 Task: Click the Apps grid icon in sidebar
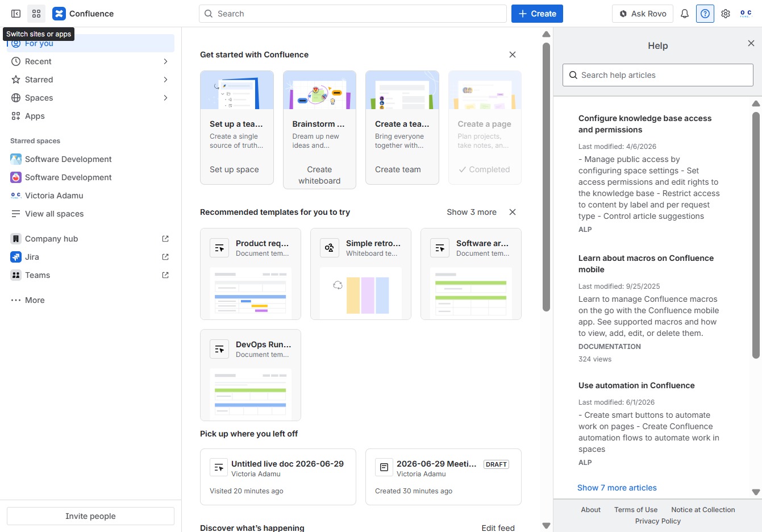click(16, 116)
